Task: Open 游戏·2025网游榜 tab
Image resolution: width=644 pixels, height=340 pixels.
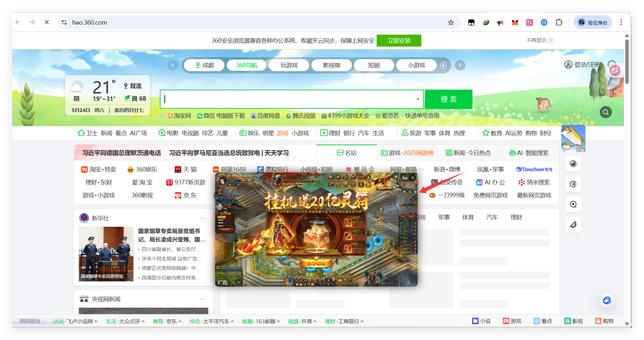Action: [x=407, y=153]
